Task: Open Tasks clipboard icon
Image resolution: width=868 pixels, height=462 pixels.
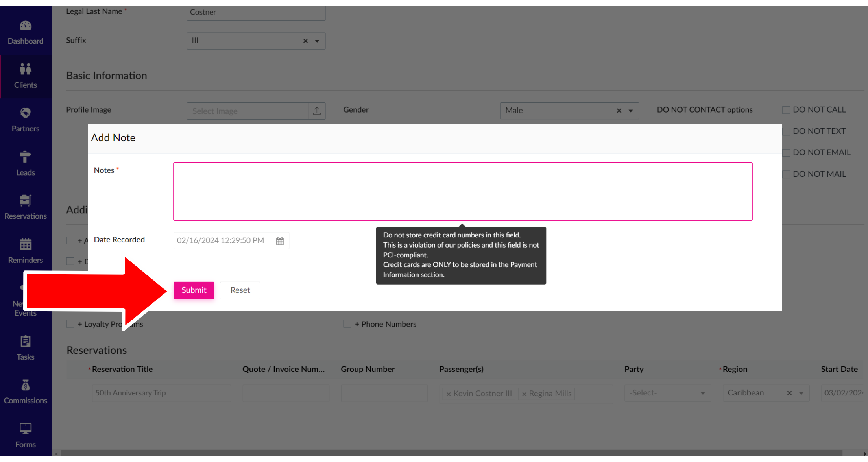Action: (x=25, y=342)
